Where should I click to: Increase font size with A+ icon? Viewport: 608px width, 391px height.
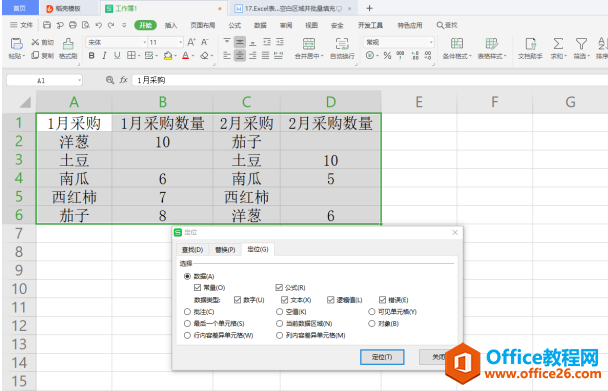[191, 42]
